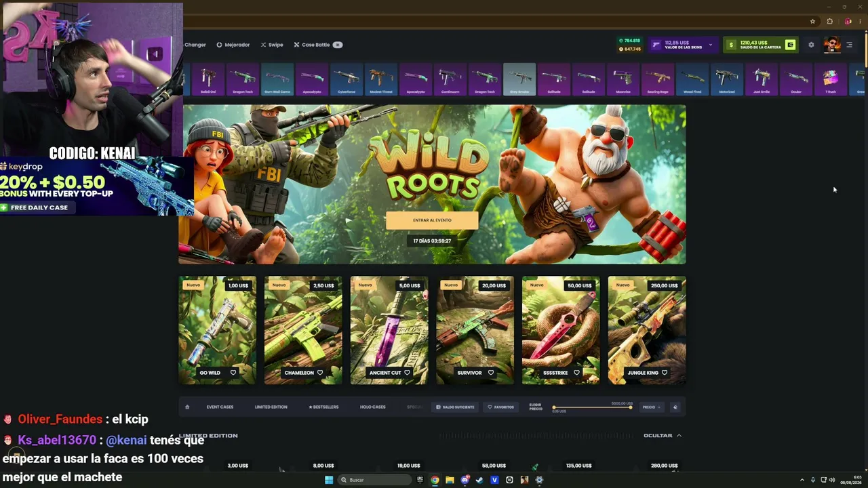Screen dimensions: 868x488
Task: Click the home icon in the case filter bar
Action: pyautogui.click(x=187, y=407)
